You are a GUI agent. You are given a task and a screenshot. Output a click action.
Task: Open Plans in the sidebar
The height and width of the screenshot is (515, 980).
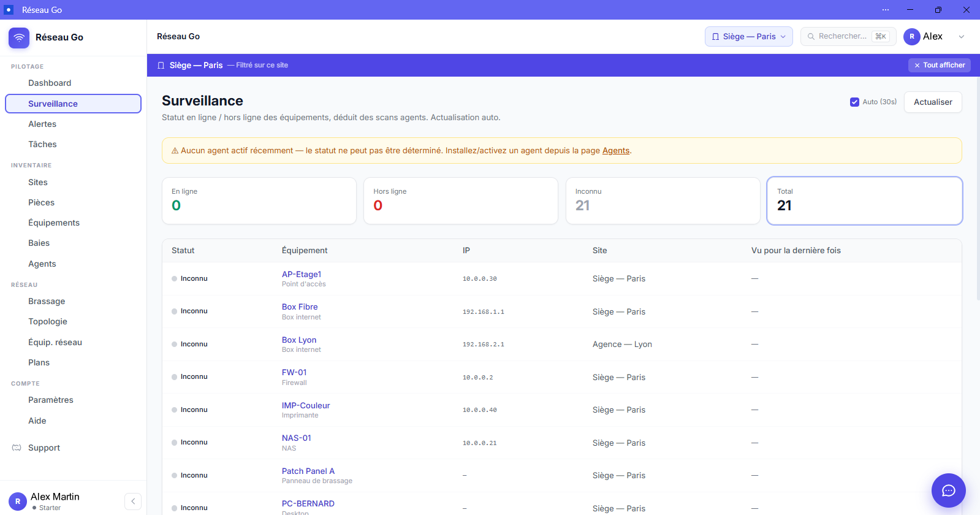pos(73,363)
